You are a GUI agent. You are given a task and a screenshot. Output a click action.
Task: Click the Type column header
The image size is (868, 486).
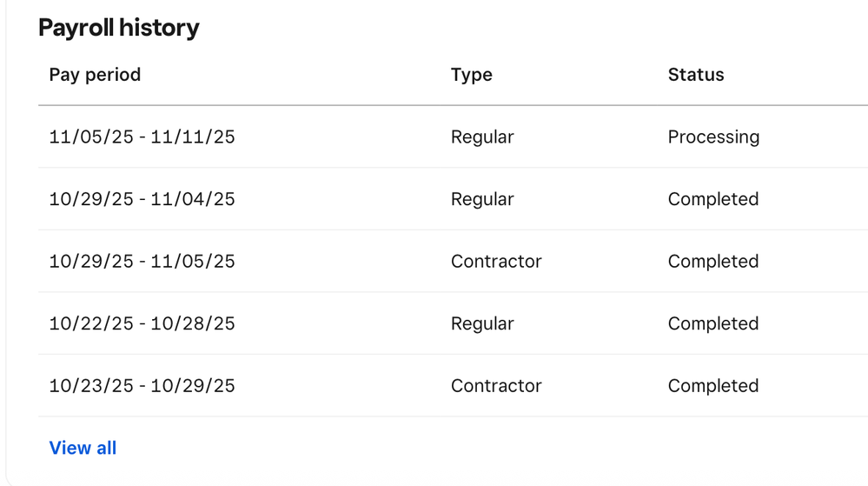coord(472,75)
